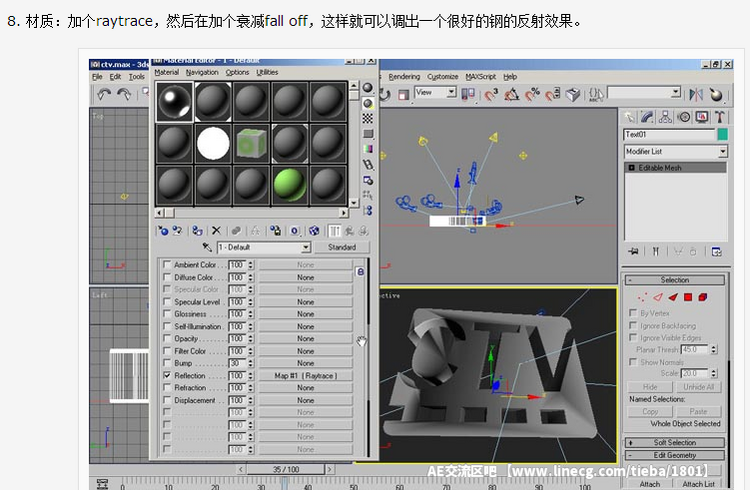Open the View reference coordinate dropdown
The height and width of the screenshot is (490, 750).
(x=436, y=92)
